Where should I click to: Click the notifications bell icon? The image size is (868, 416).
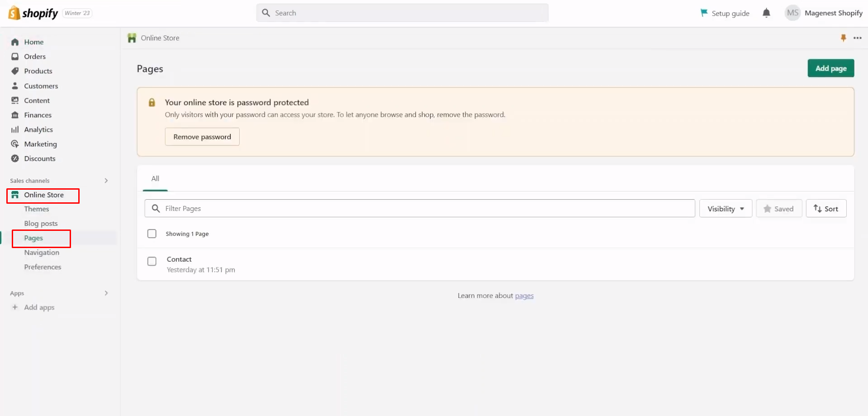[766, 13]
